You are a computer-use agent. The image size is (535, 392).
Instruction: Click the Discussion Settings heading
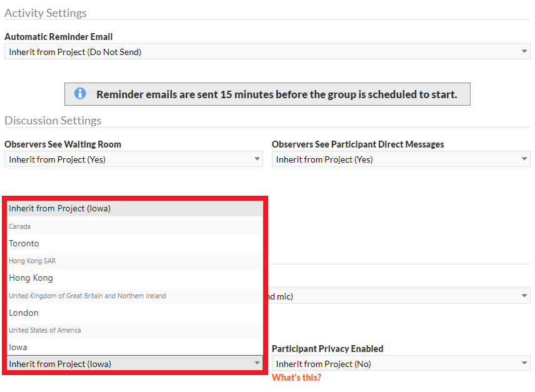click(x=53, y=121)
